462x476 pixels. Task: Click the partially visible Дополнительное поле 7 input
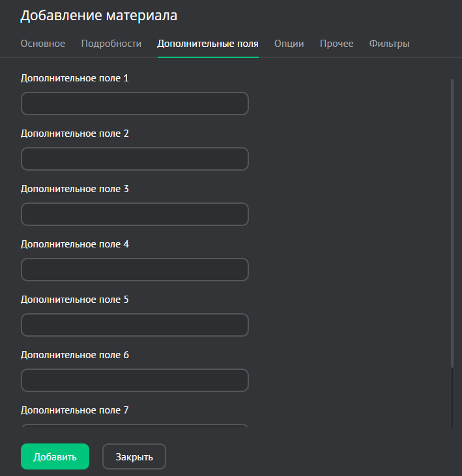(x=135, y=426)
